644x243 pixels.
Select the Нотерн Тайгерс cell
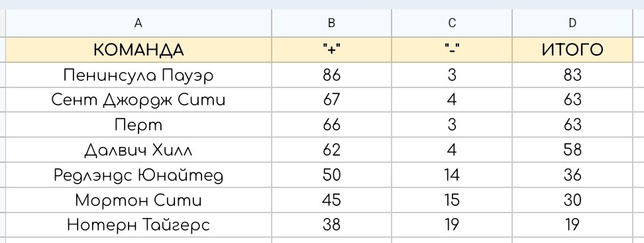[x=138, y=225]
